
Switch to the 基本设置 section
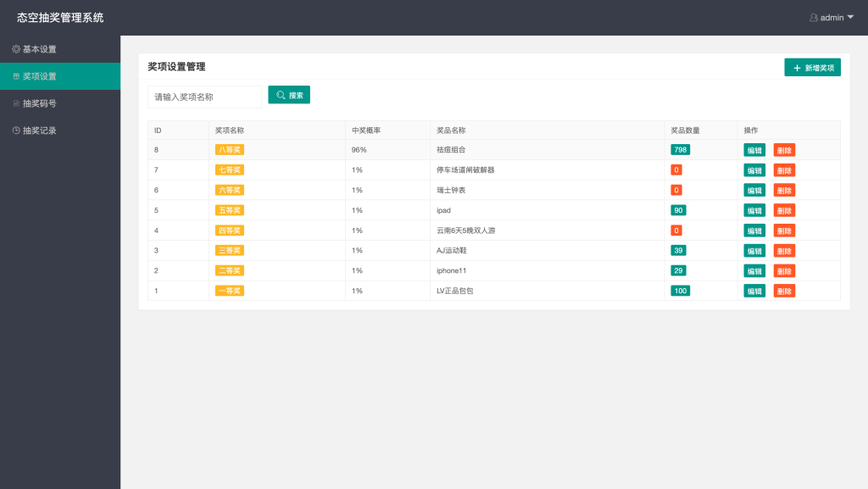click(x=47, y=49)
